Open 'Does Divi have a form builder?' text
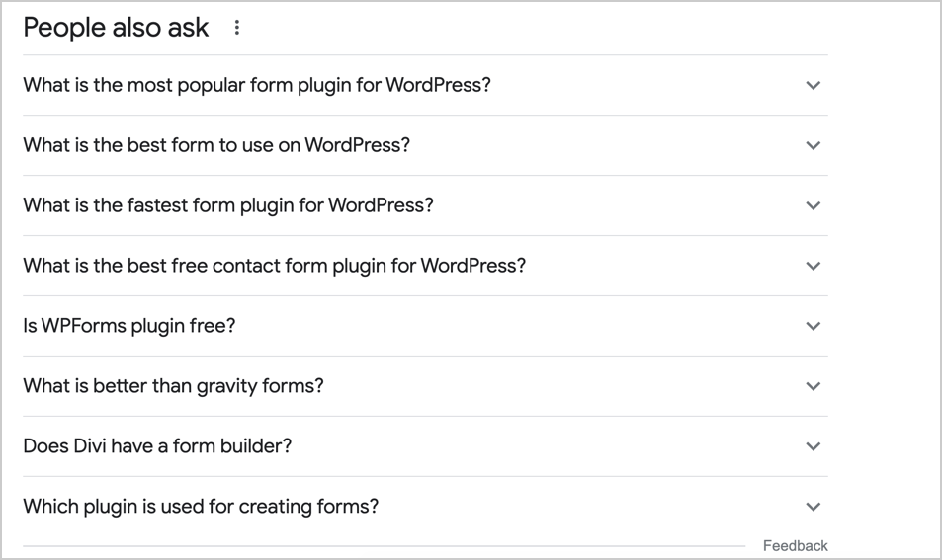The image size is (942, 560). coord(157,446)
